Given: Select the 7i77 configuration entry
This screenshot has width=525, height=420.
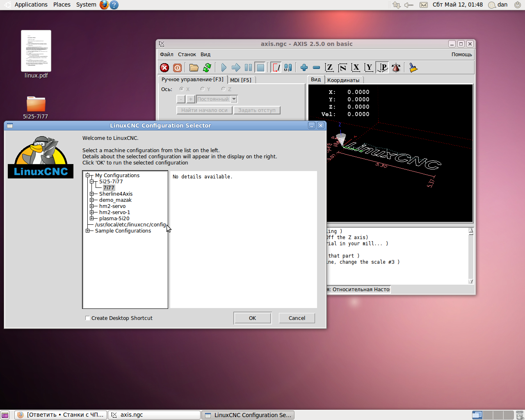Looking at the screenshot, I should tap(109, 188).
